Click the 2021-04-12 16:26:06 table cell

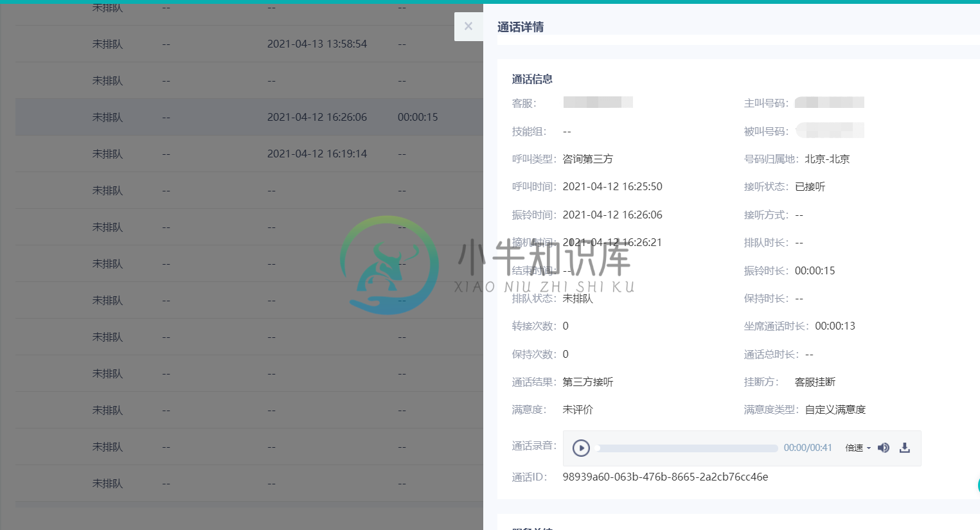[x=317, y=117]
